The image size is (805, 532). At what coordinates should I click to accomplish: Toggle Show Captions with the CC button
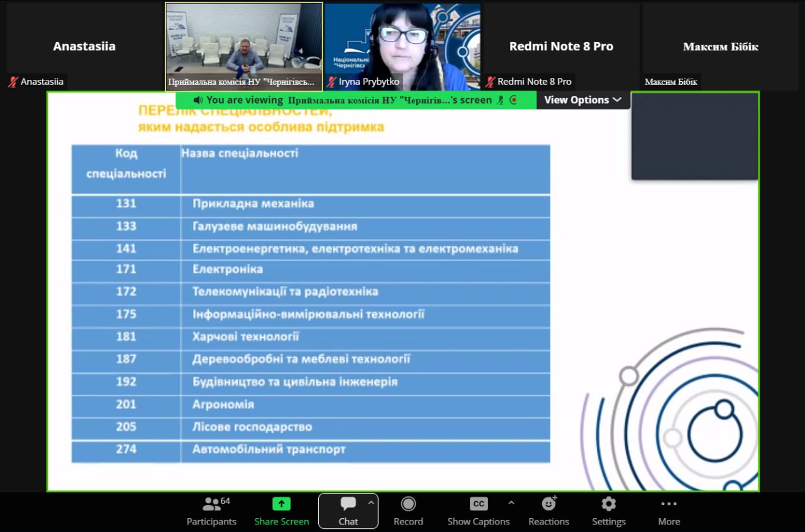479,504
